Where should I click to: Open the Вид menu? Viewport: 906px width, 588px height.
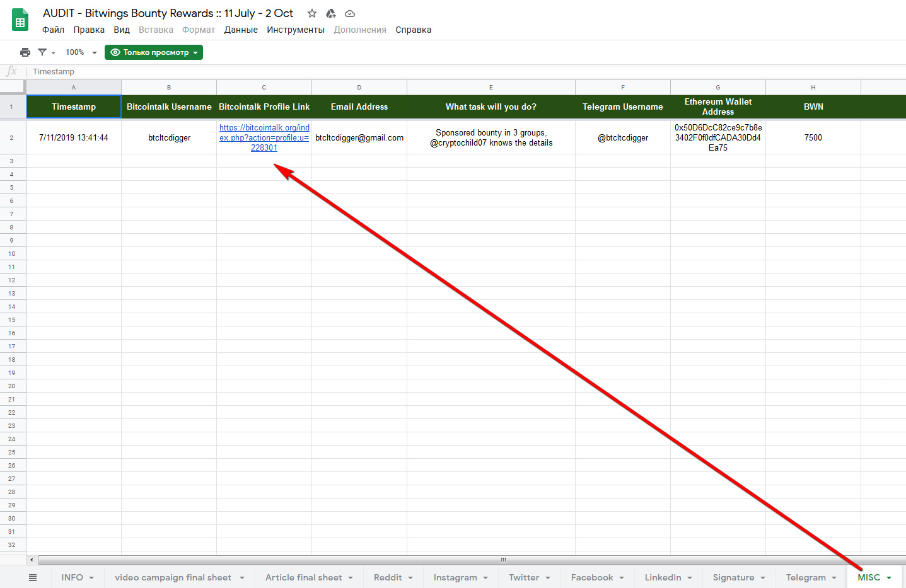point(122,30)
